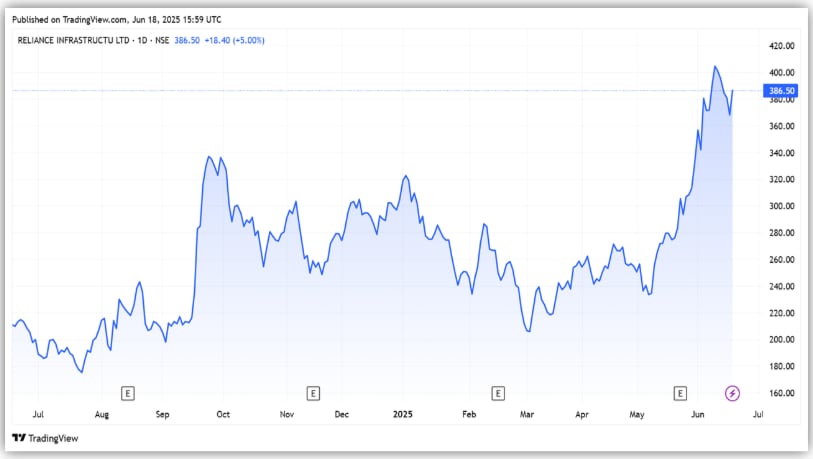This screenshot has height=459, width=813.
Task: Click the 400.00 price axis label
Action: point(781,73)
